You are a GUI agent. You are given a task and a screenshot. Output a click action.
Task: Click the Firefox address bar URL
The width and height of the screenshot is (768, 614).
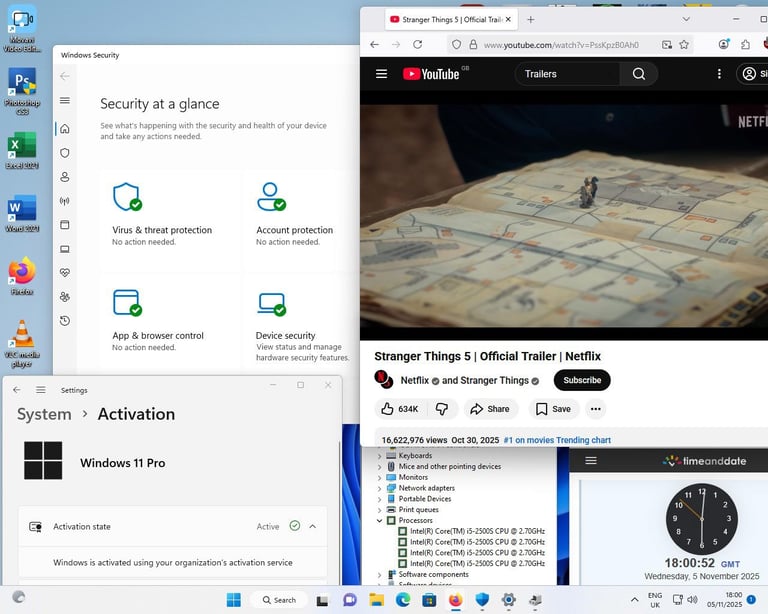click(561, 45)
